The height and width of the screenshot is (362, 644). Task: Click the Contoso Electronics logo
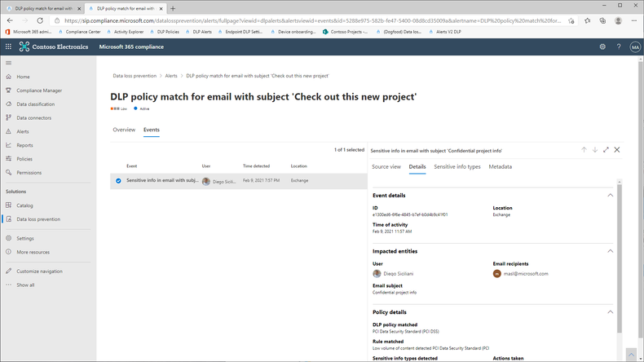[x=54, y=46]
